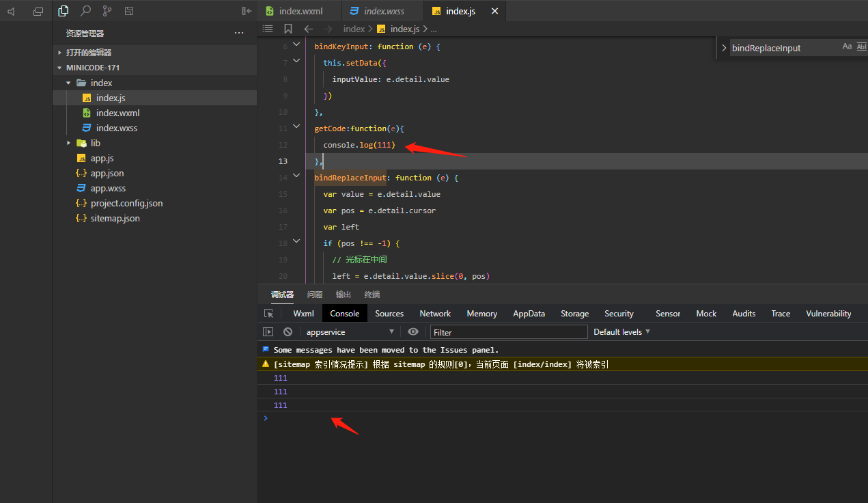Viewport: 868px width, 503px height.
Task: Activate the element inspector picker icon
Action: 269,313
